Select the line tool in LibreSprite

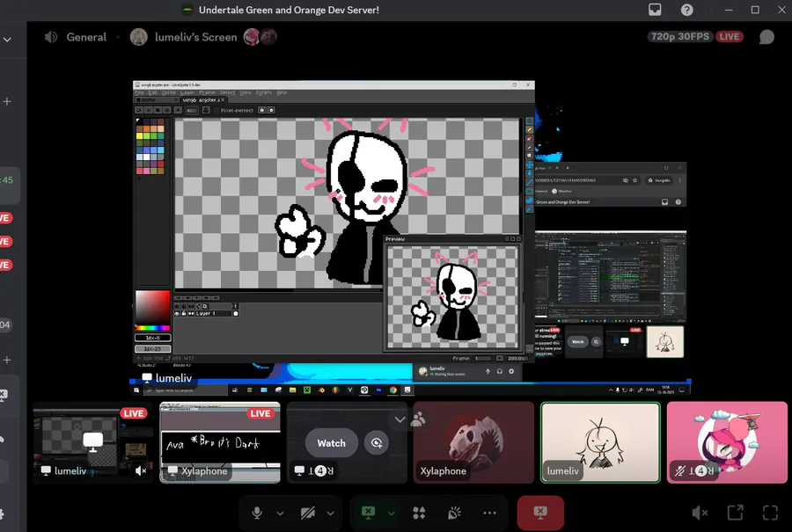point(530,182)
